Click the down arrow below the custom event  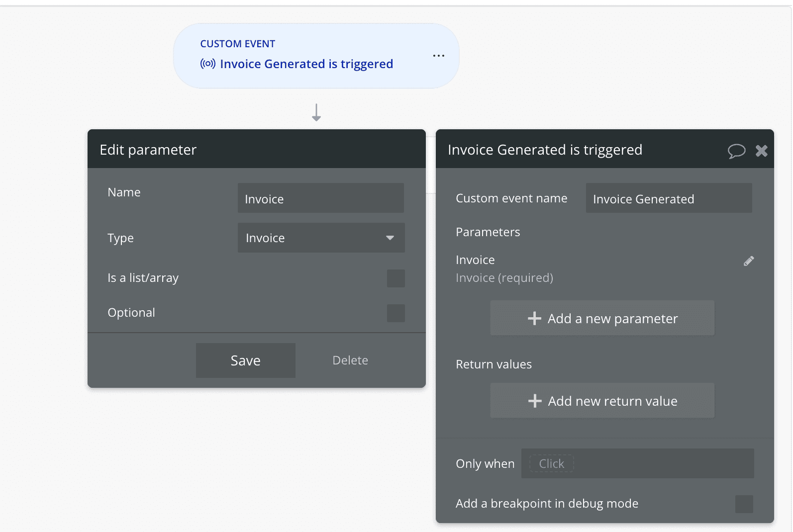point(316,113)
